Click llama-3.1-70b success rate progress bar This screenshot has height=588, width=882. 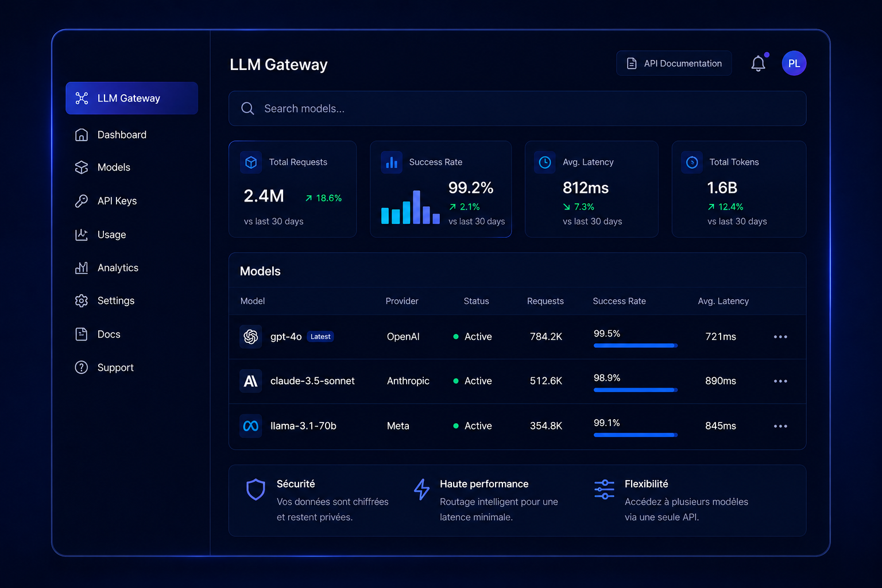click(636, 435)
